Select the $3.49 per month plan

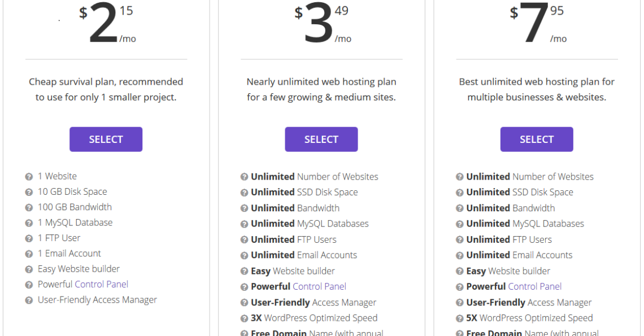pyautogui.click(x=321, y=139)
